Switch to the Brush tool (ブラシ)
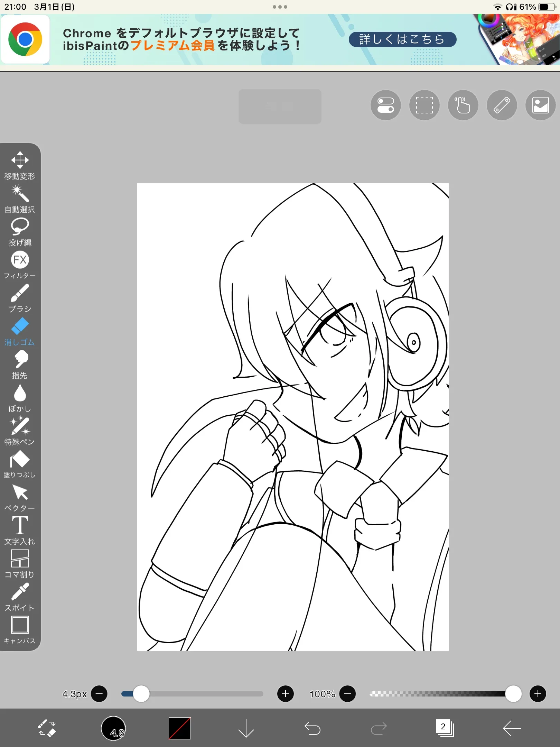This screenshot has height=747, width=560. [x=20, y=298]
